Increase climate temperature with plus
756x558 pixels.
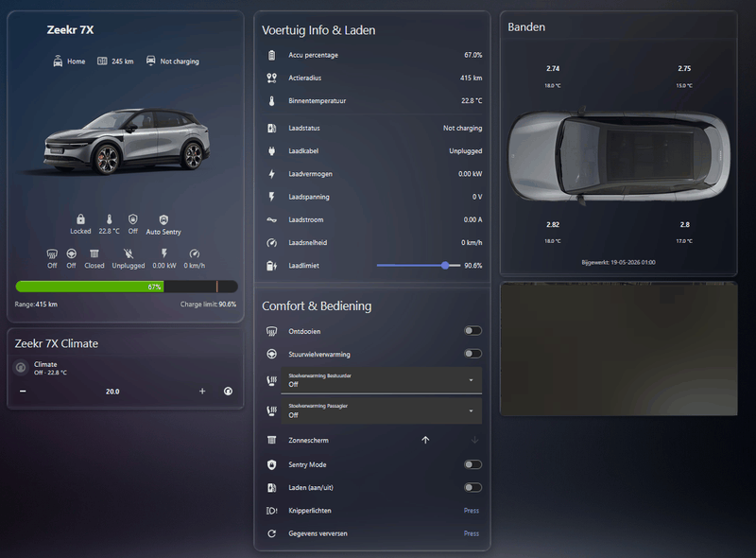[x=202, y=391]
